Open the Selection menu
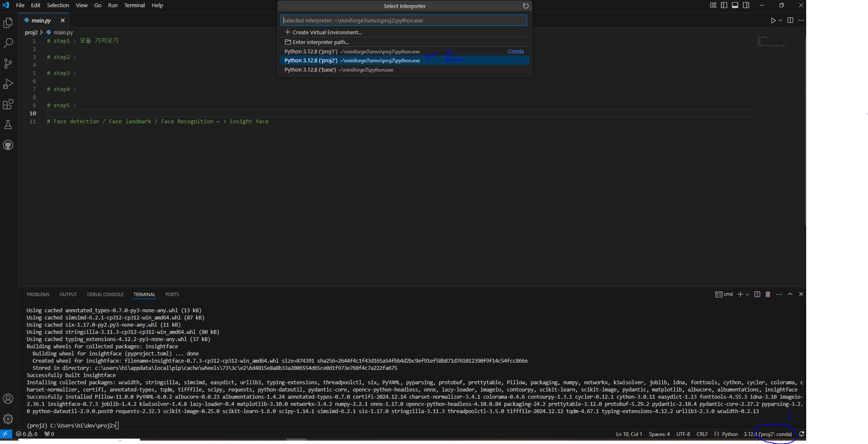This screenshot has width=868, height=444. [x=58, y=5]
